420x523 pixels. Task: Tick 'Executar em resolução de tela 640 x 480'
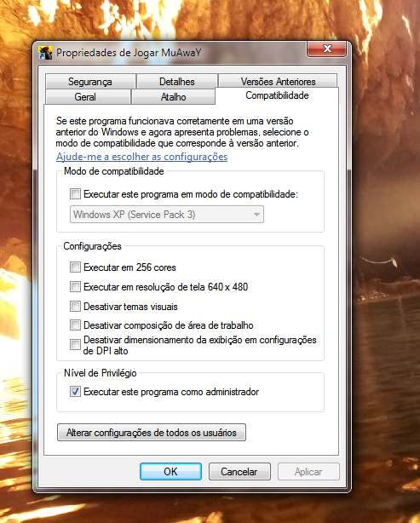tap(75, 286)
